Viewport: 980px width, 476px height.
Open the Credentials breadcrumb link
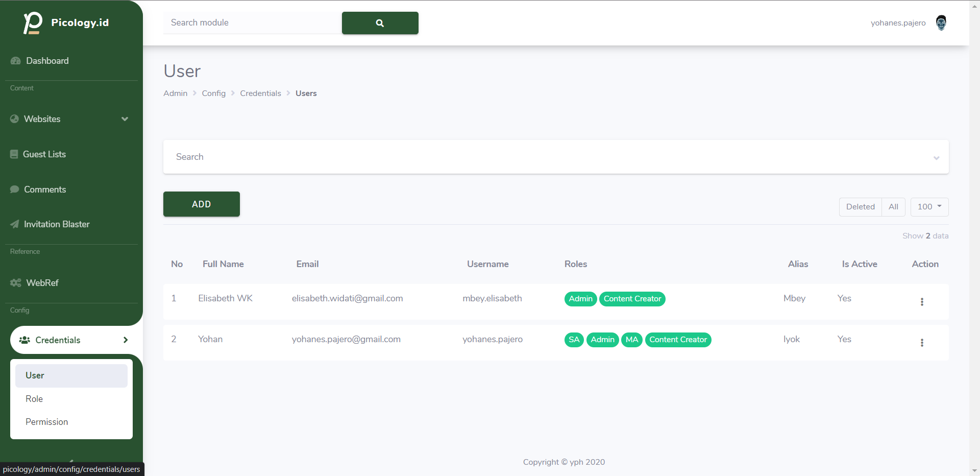pyautogui.click(x=261, y=93)
